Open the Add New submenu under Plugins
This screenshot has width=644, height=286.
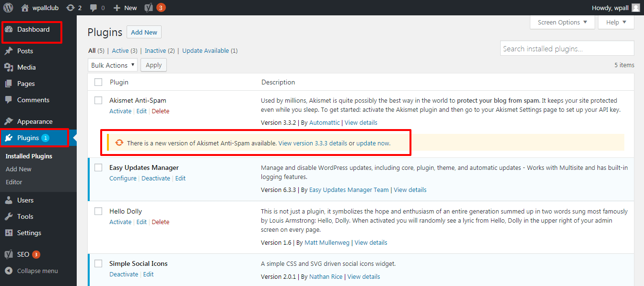pos(19,169)
